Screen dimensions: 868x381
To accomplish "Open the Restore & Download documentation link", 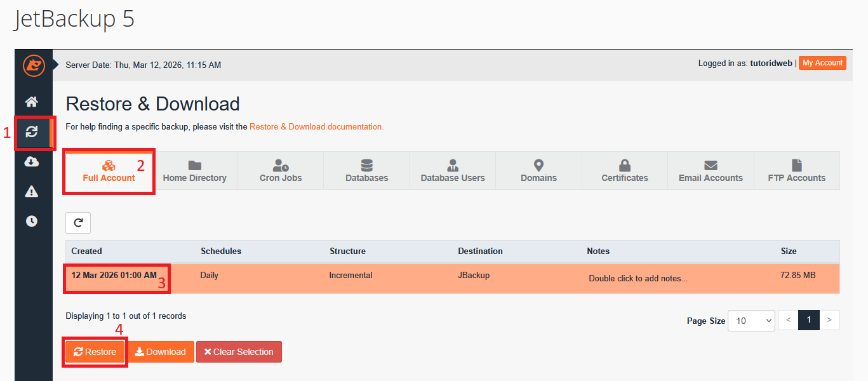I will pyautogui.click(x=316, y=126).
